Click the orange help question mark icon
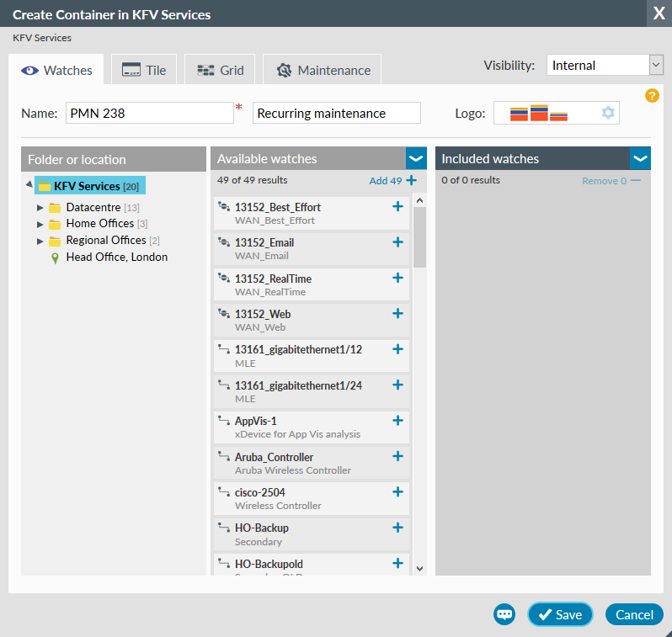This screenshot has width=672, height=637. click(652, 95)
